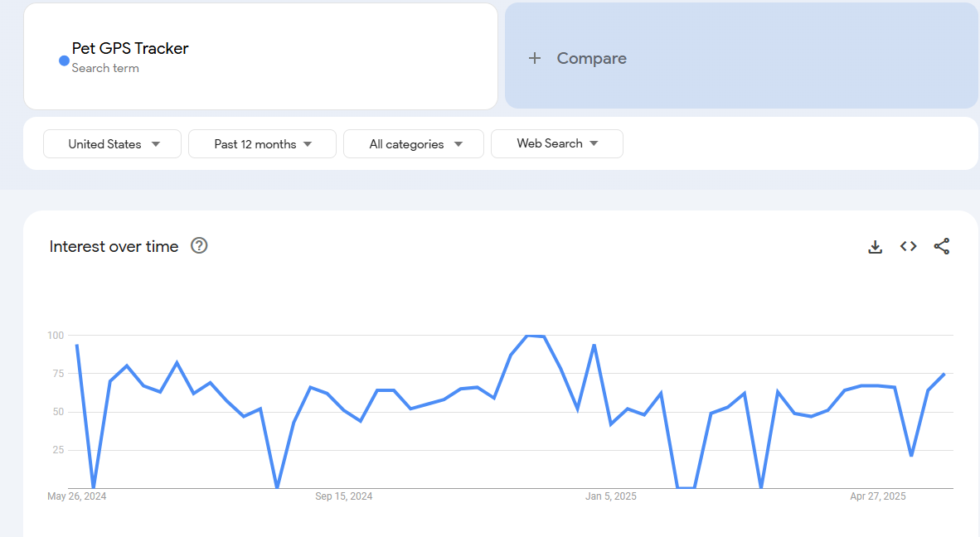Click the Jan 5, 2025 date label
The image size is (980, 537).
pos(611,496)
